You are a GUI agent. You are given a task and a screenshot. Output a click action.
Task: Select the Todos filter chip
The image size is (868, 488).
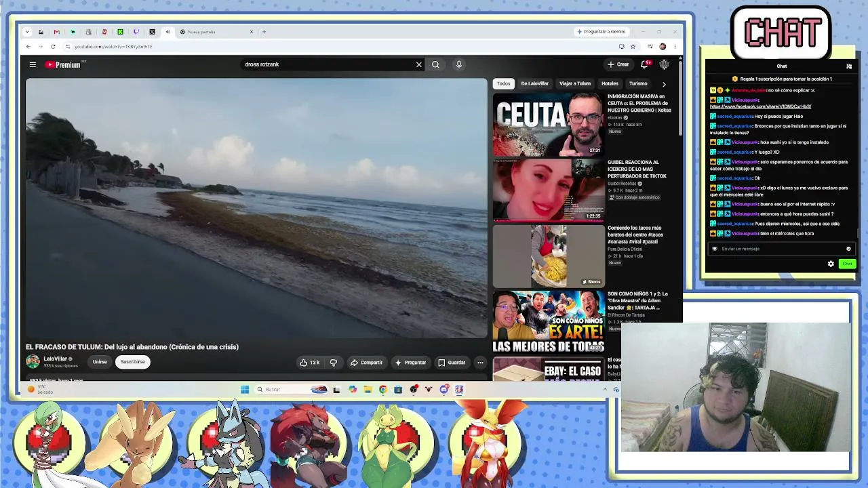(503, 84)
